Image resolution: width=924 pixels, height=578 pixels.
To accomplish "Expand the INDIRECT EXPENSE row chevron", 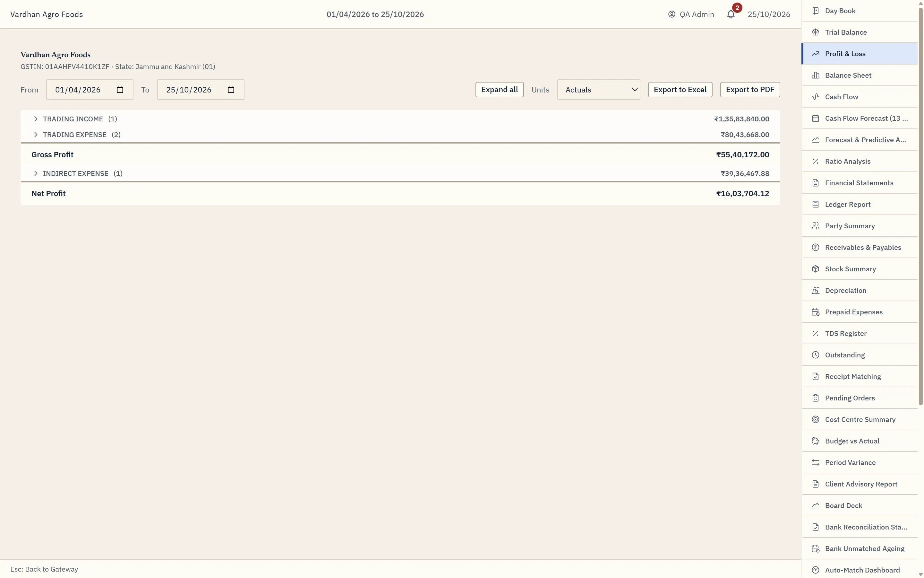I will coord(36,173).
